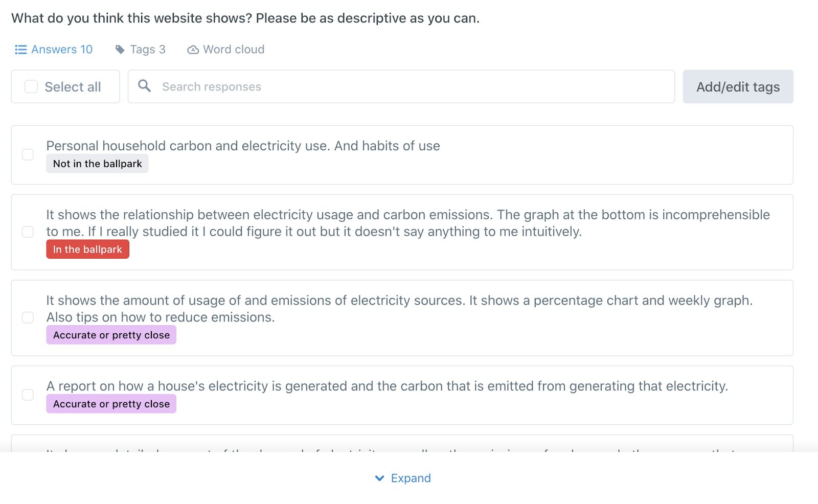Check the 'percentage chart and weekly graph' response

click(x=28, y=317)
